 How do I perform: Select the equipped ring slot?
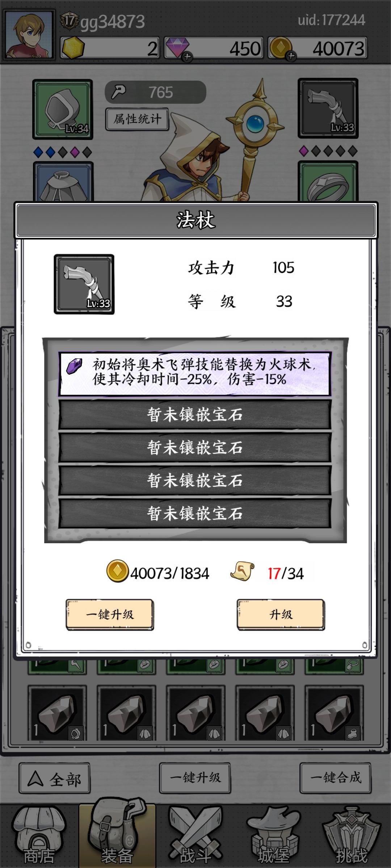click(x=328, y=181)
